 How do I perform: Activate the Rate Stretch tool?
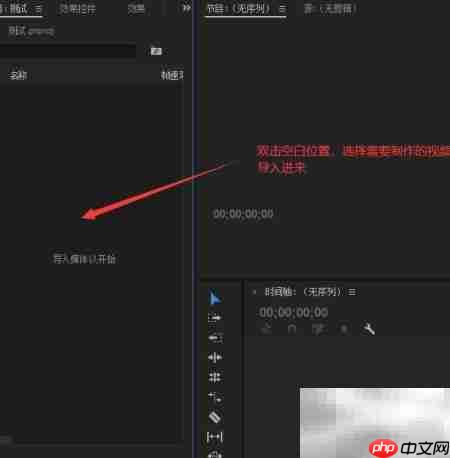215,397
